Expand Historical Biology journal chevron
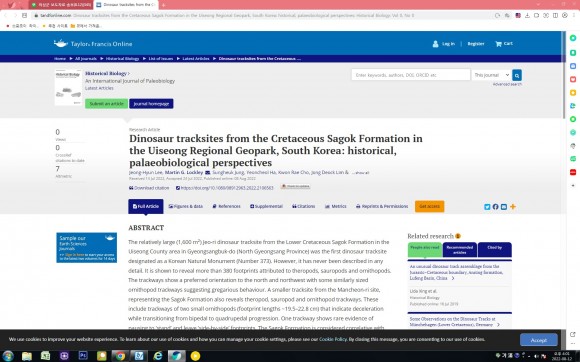580x362 pixels. 129,74
